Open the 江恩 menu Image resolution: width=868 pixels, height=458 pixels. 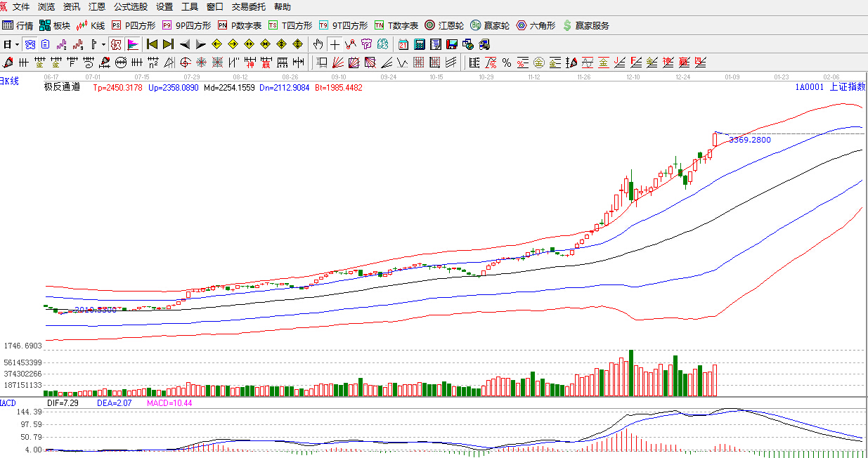click(x=97, y=7)
